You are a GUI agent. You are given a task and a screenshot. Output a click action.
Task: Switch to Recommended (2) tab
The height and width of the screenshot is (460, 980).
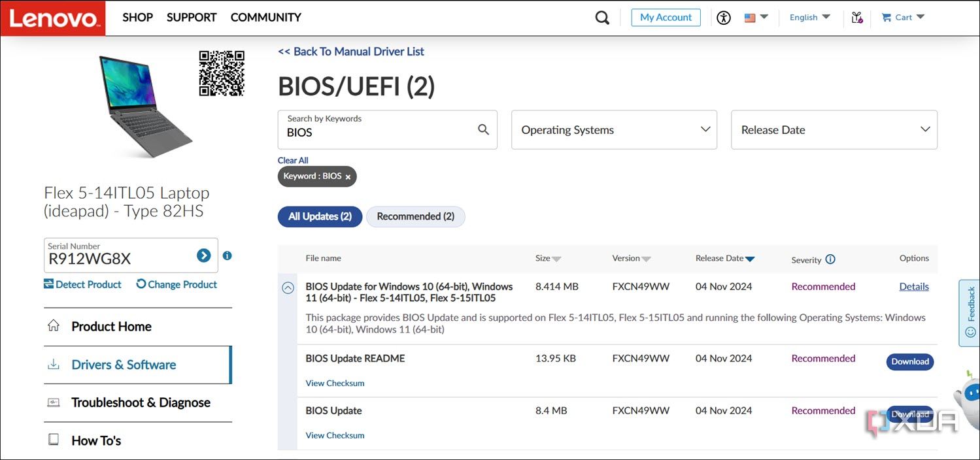[415, 216]
